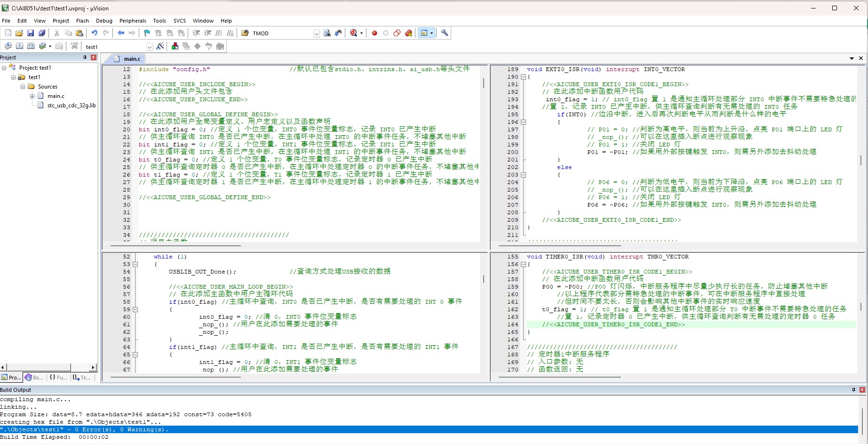868x444 pixels.
Task: Select the '0 Error(s), 0 Warning(s)' output line
Action: [x=429, y=429]
